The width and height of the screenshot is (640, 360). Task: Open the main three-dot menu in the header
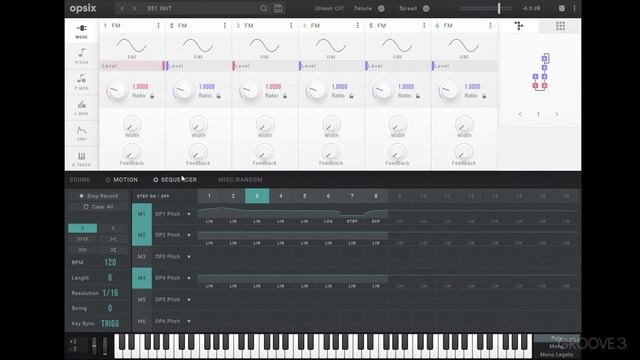click(574, 8)
